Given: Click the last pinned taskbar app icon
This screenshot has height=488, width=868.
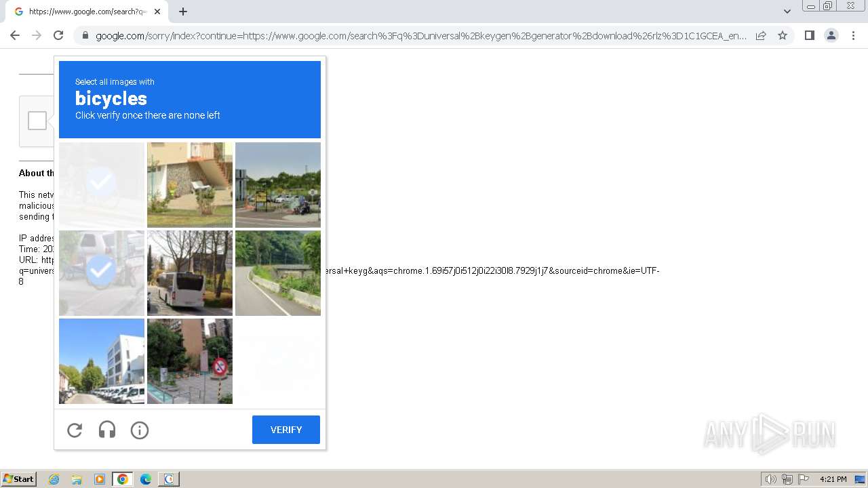Looking at the screenshot, I should (169, 479).
